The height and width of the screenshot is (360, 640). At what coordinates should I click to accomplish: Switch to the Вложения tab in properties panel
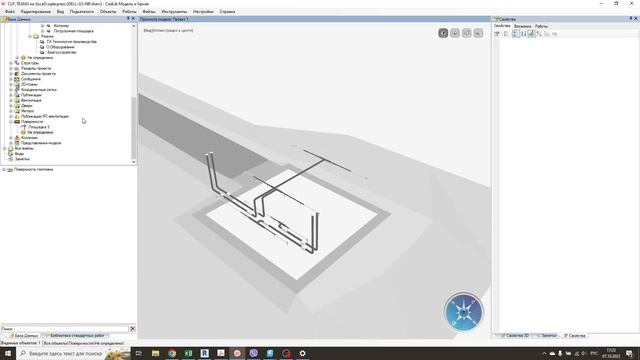522,26
